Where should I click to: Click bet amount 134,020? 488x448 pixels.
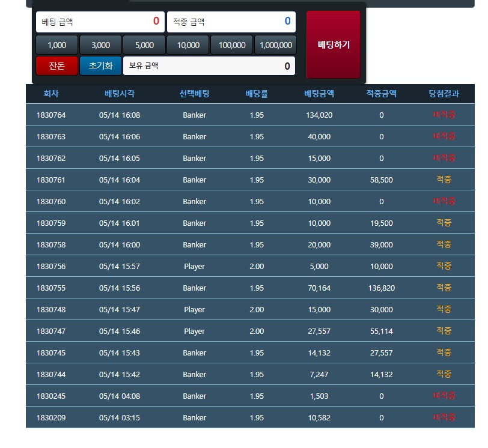319,115
